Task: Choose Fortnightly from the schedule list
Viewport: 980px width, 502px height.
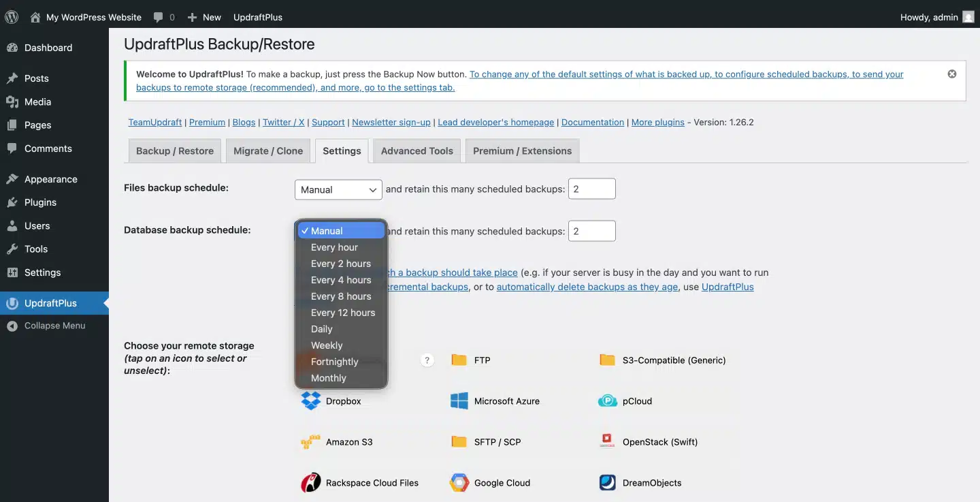Action: tap(341, 362)
